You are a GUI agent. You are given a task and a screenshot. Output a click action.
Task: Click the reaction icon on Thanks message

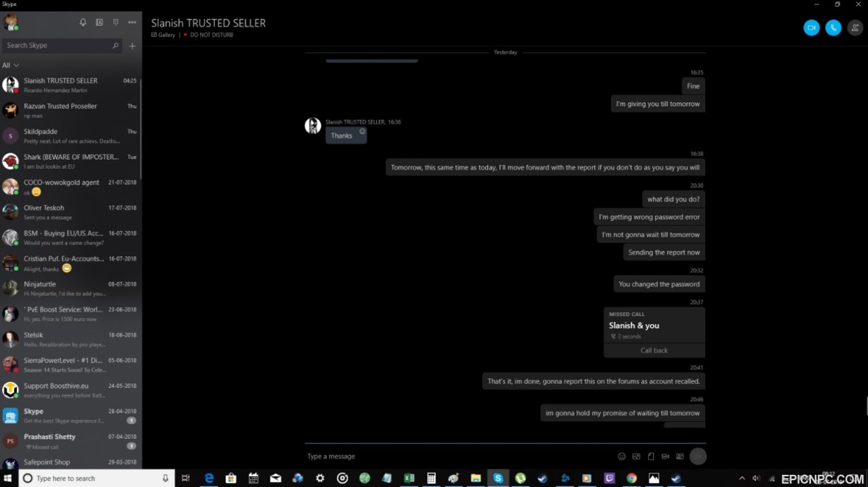pyautogui.click(x=362, y=131)
